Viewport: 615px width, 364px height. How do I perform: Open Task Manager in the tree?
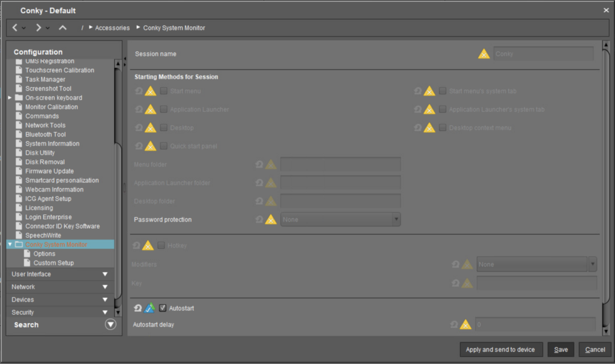[x=45, y=79]
